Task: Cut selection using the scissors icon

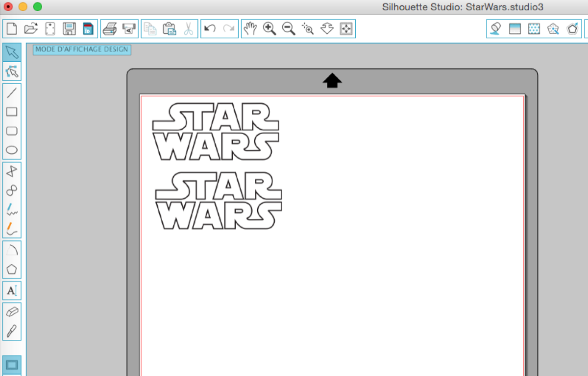Action: coord(188,28)
